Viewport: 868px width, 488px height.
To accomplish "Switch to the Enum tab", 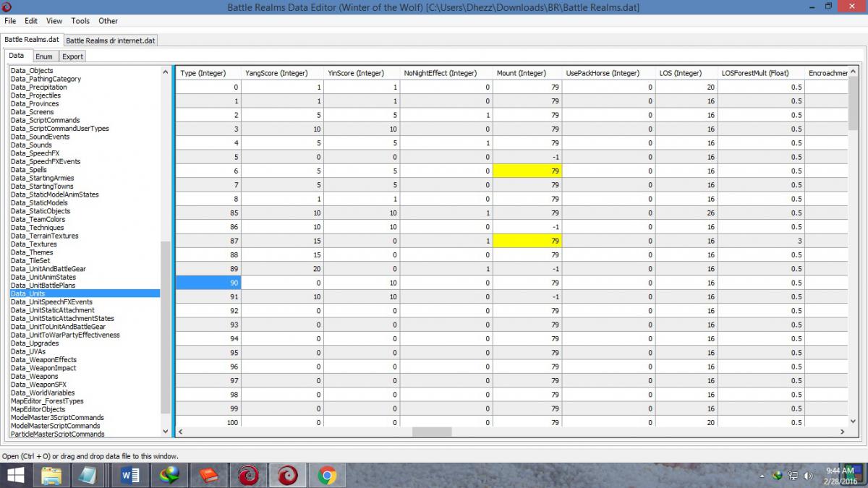I will [x=43, y=56].
